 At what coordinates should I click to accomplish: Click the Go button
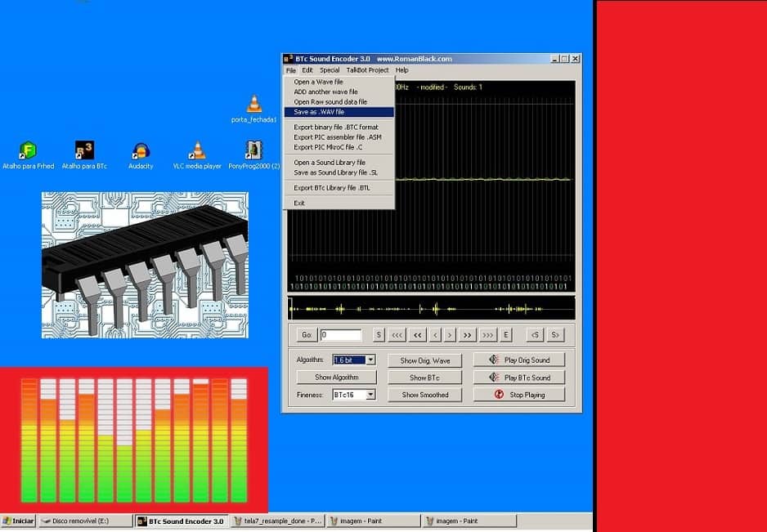[307, 335]
